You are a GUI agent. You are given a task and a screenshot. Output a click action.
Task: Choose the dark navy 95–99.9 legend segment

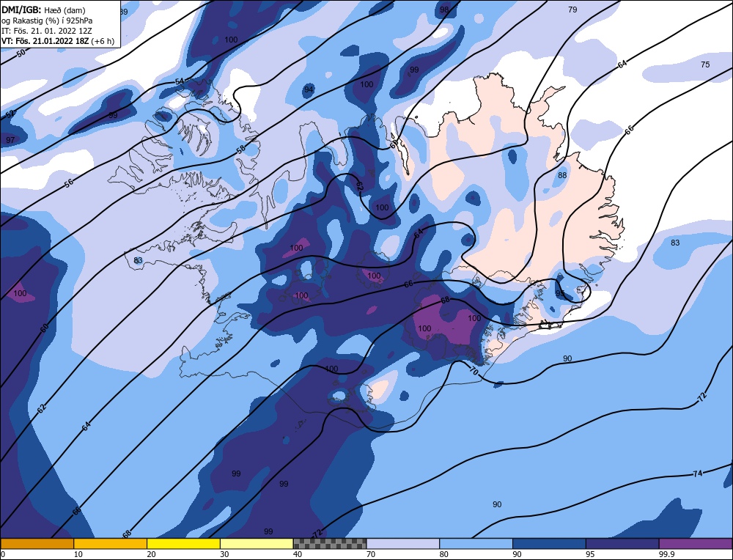(x=622, y=543)
